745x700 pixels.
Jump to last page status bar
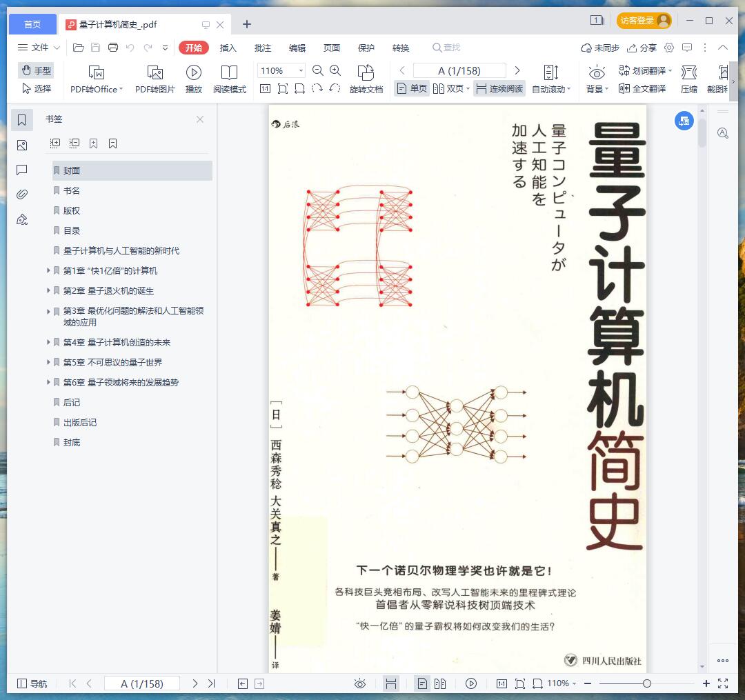[x=212, y=683]
